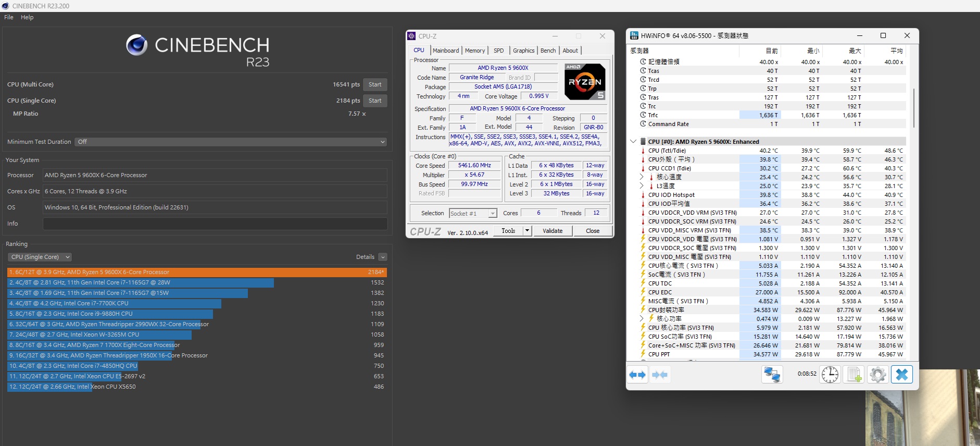The height and width of the screenshot is (446, 980).
Task: Click the Cinebench sphere logo
Action: pyautogui.click(x=136, y=45)
